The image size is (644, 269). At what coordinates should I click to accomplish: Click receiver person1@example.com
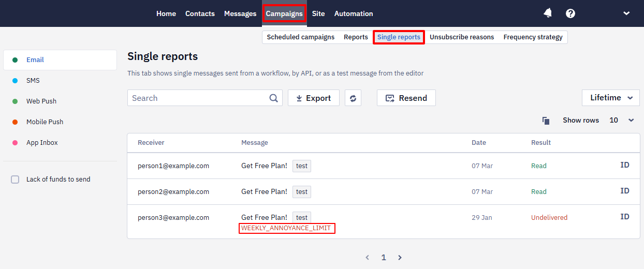point(173,166)
